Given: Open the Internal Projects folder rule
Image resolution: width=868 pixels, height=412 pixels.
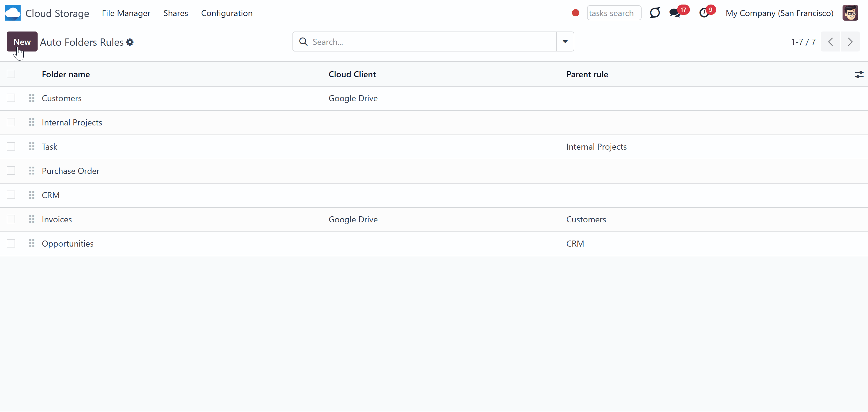Looking at the screenshot, I should point(72,123).
